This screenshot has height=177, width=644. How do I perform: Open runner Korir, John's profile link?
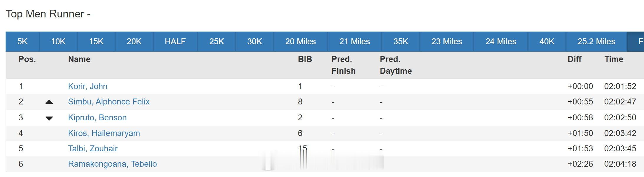click(87, 86)
